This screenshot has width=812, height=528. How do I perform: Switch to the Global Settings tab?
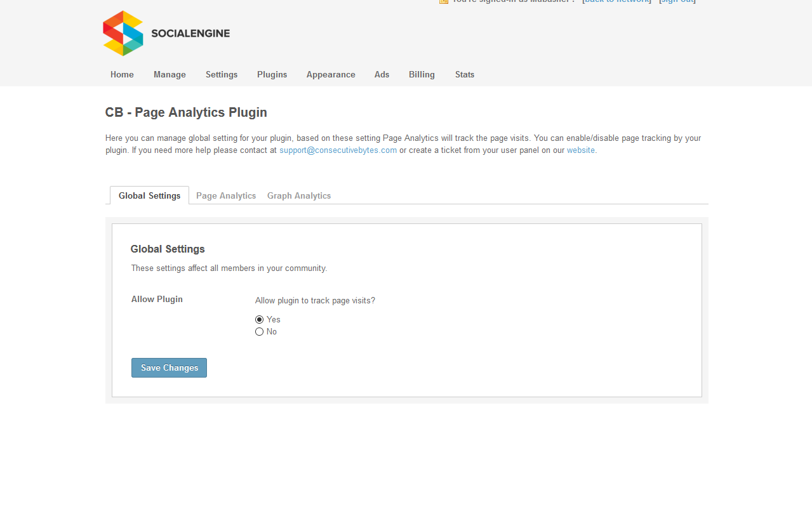149,196
